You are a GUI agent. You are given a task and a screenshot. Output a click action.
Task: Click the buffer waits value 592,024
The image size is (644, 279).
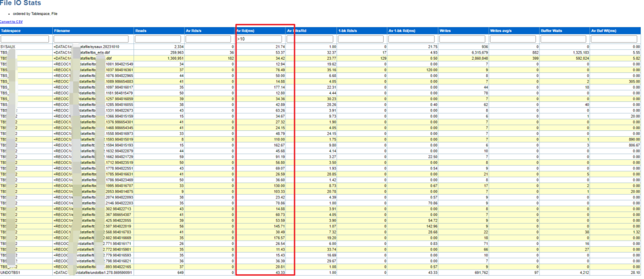point(582,59)
